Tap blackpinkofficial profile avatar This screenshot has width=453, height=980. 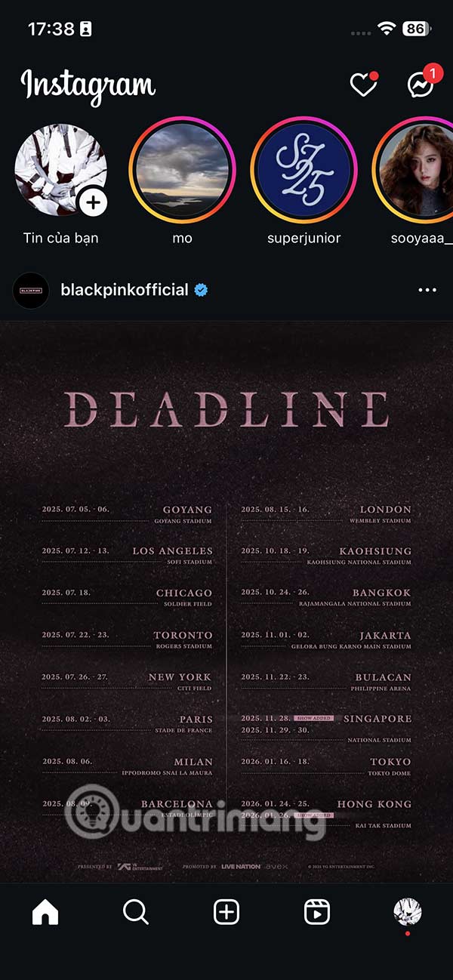31,291
